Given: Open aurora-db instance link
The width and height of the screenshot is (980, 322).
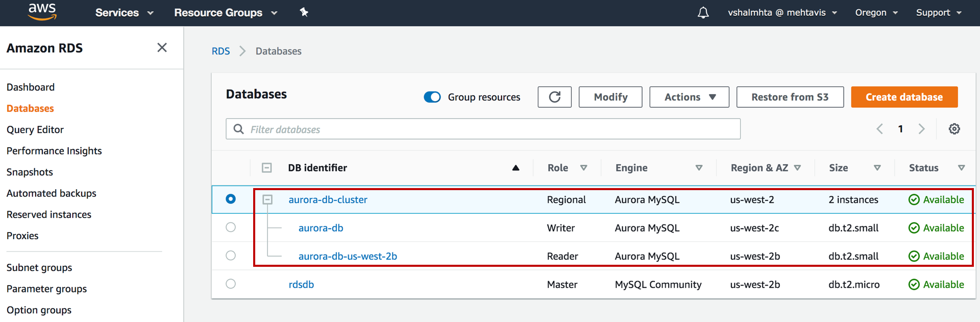Looking at the screenshot, I should click(321, 228).
